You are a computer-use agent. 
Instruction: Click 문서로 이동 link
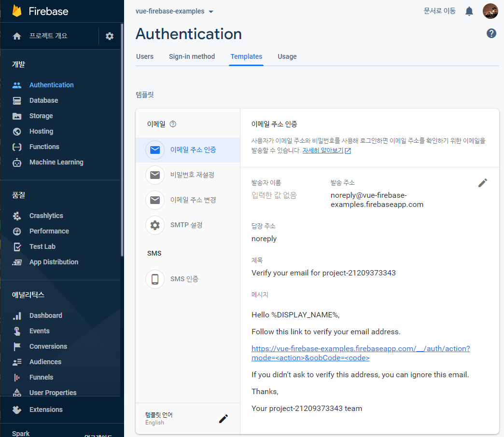439,11
